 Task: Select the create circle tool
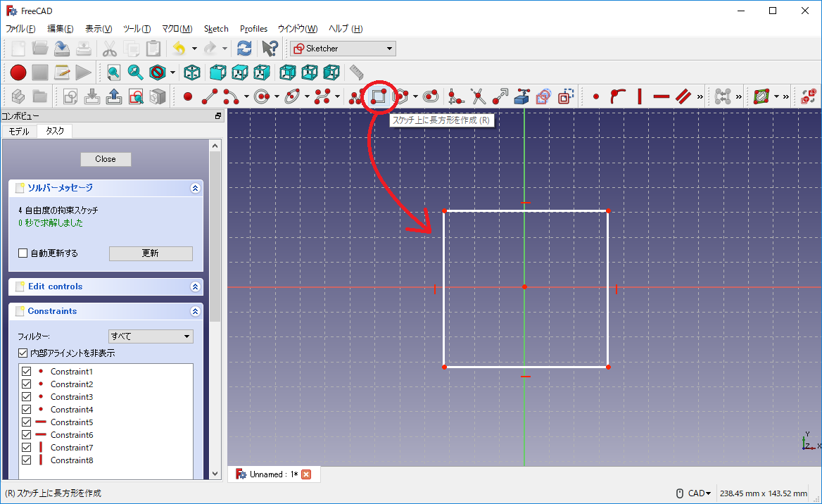[x=262, y=96]
